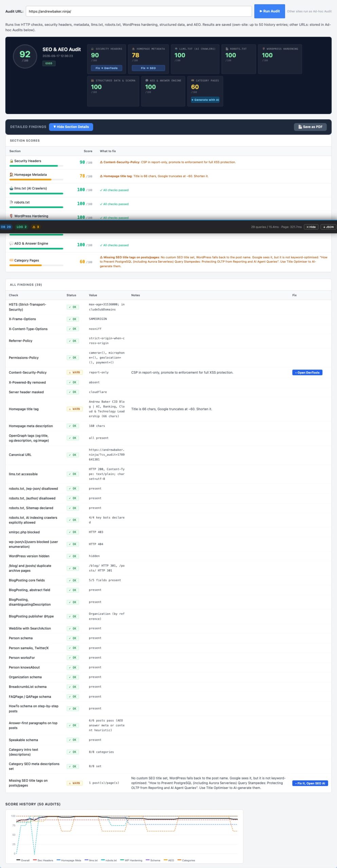
Task: Click WARN badge in Missing SEO title tags row
Action: point(75,783)
